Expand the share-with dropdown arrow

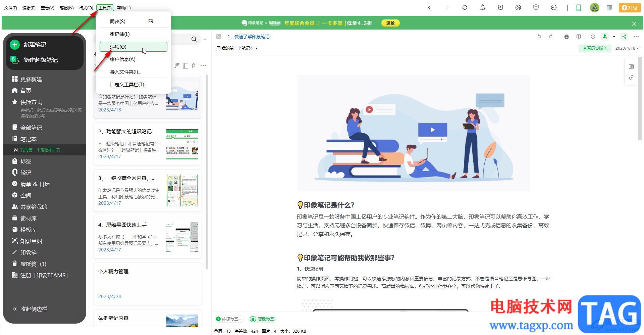(614, 37)
